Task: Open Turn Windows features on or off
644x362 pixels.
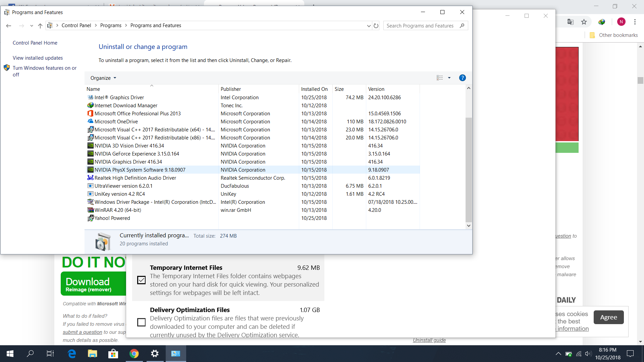Action: coord(45,71)
